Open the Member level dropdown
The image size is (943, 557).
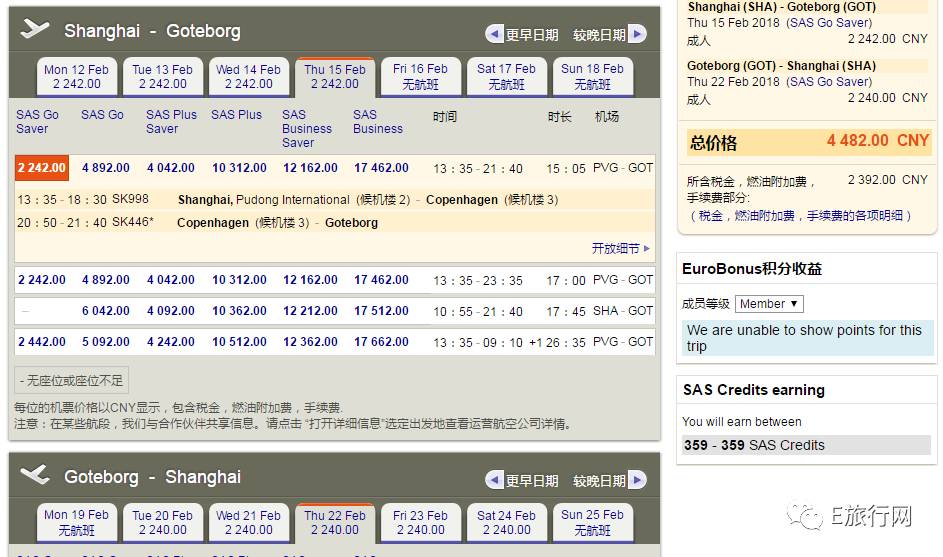769,304
